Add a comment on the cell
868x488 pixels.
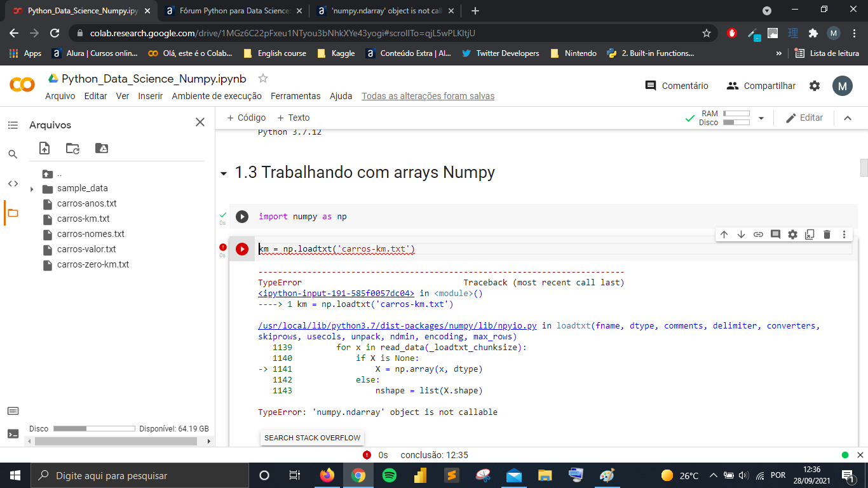click(x=775, y=234)
